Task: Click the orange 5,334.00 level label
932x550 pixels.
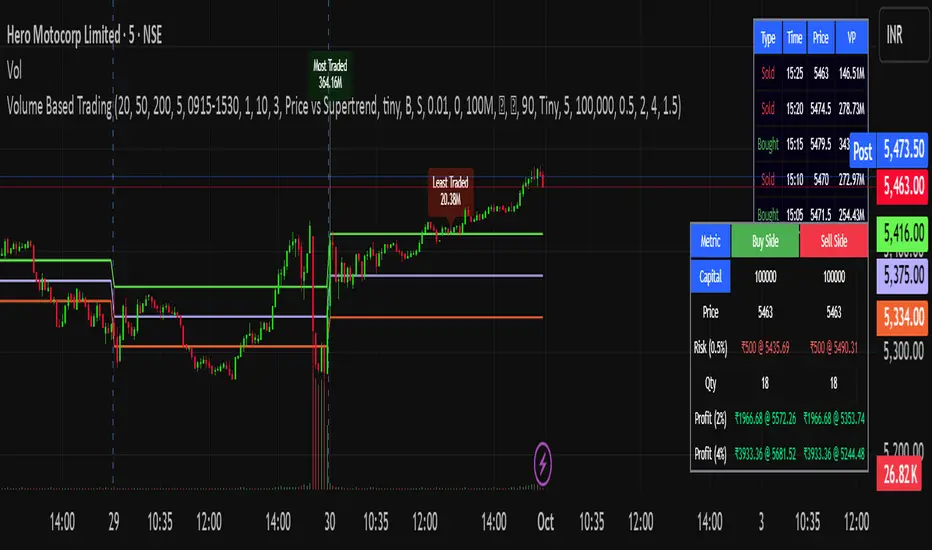Action: (903, 318)
